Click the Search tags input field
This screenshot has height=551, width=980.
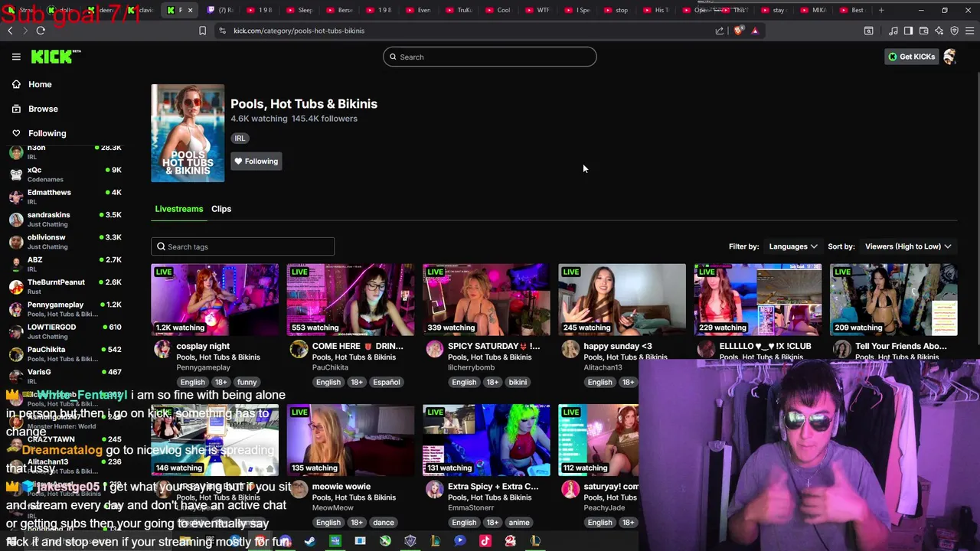[x=243, y=246]
